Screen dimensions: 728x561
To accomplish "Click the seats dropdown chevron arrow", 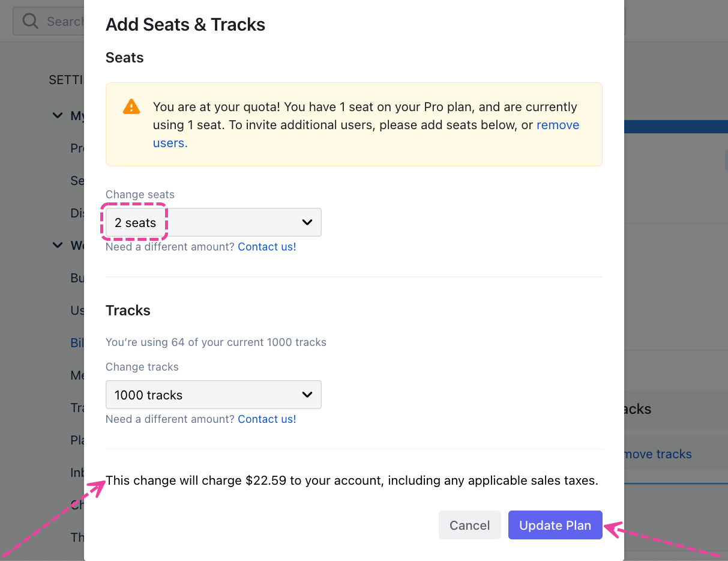I will coord(307,222).
